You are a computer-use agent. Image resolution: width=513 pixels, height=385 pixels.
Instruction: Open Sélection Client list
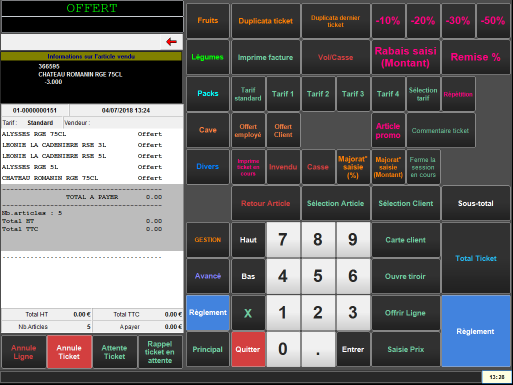coord(406,203)
